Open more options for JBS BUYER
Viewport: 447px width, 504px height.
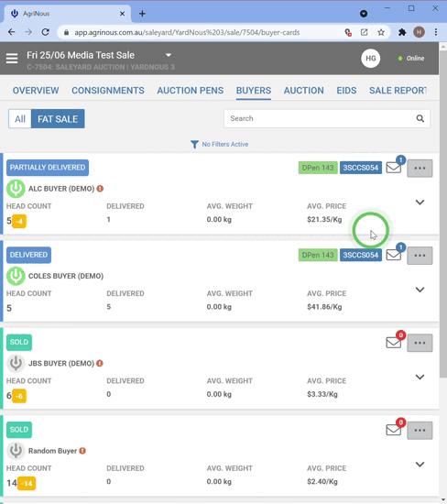[420, 343]
